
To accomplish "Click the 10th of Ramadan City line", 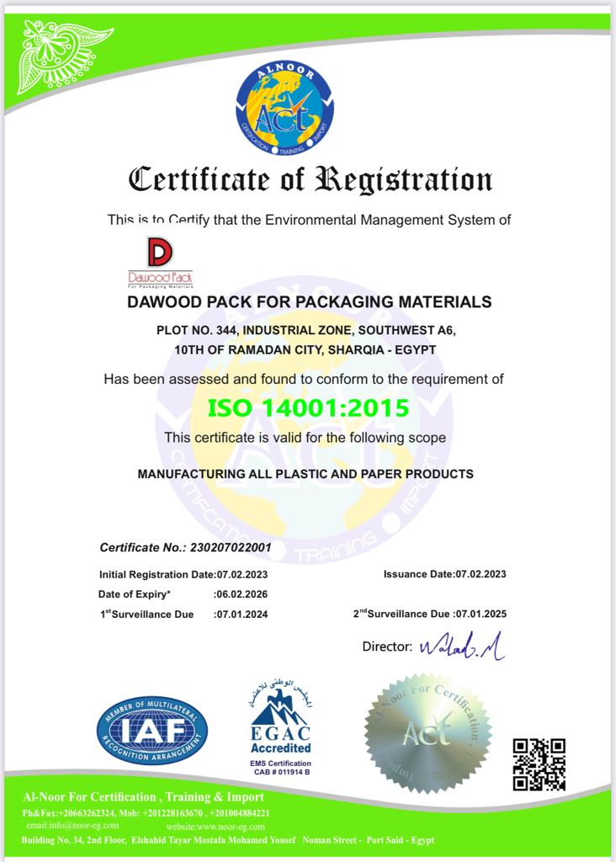I will (x=305, y=350).
